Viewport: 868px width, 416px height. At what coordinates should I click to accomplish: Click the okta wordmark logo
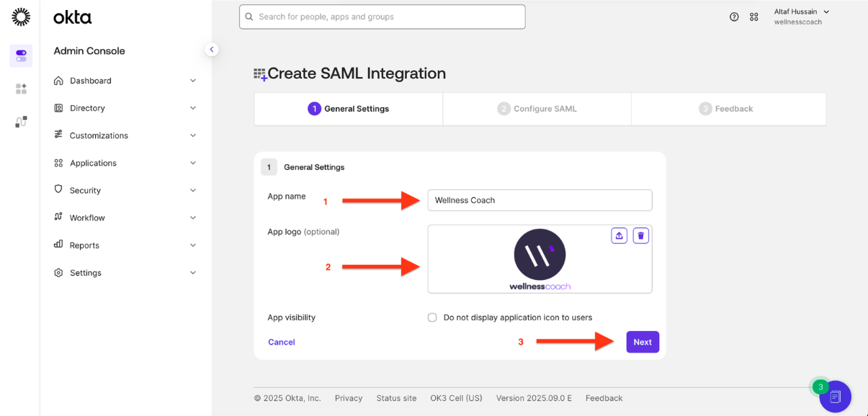point(72,17)
